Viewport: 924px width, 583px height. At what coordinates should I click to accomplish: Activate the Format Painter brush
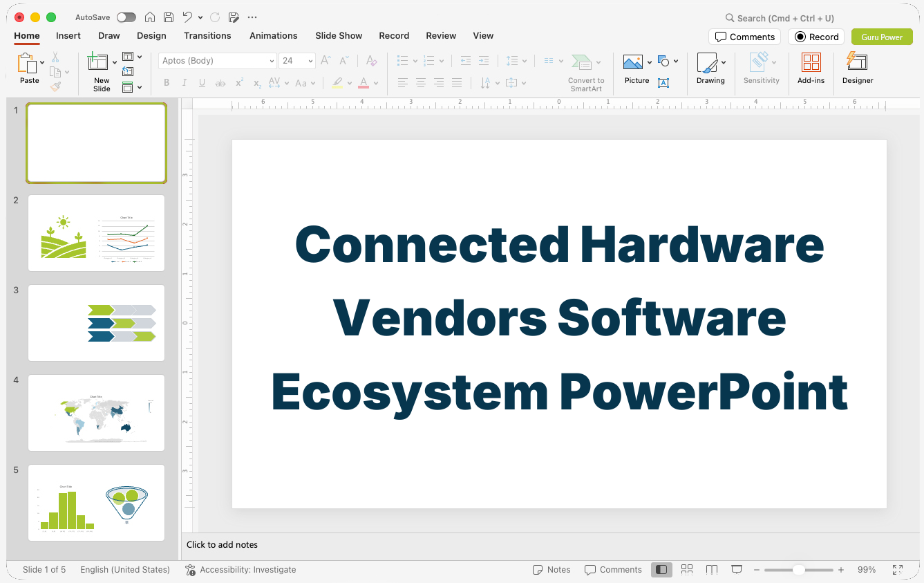pos(55,86)
